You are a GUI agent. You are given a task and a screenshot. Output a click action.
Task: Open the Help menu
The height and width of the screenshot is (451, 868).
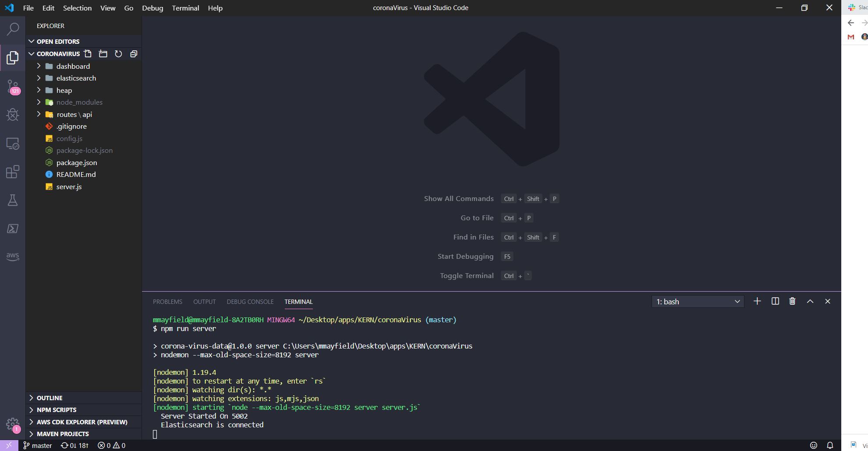click(215, 8)
